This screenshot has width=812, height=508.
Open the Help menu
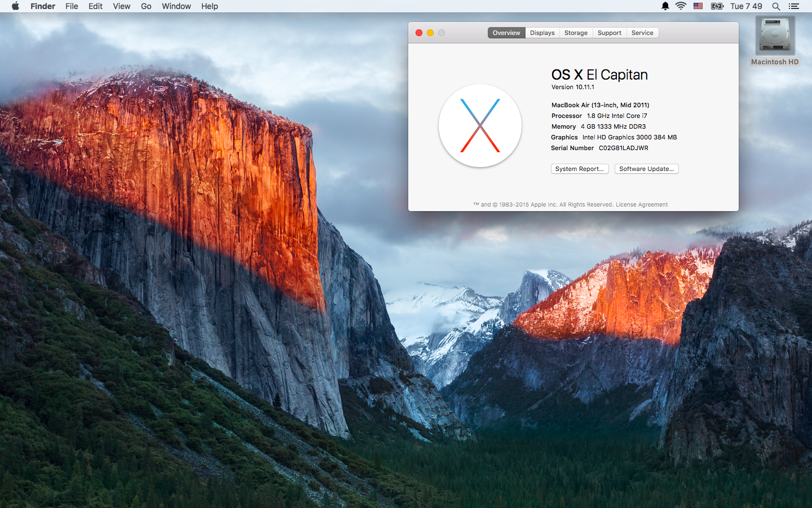pos(210,6)
